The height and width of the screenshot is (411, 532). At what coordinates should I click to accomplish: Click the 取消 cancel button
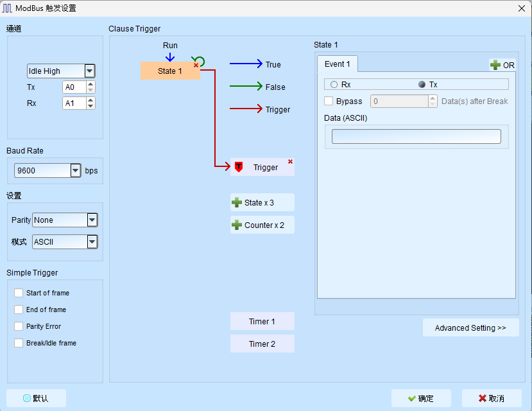coord(492,398)
